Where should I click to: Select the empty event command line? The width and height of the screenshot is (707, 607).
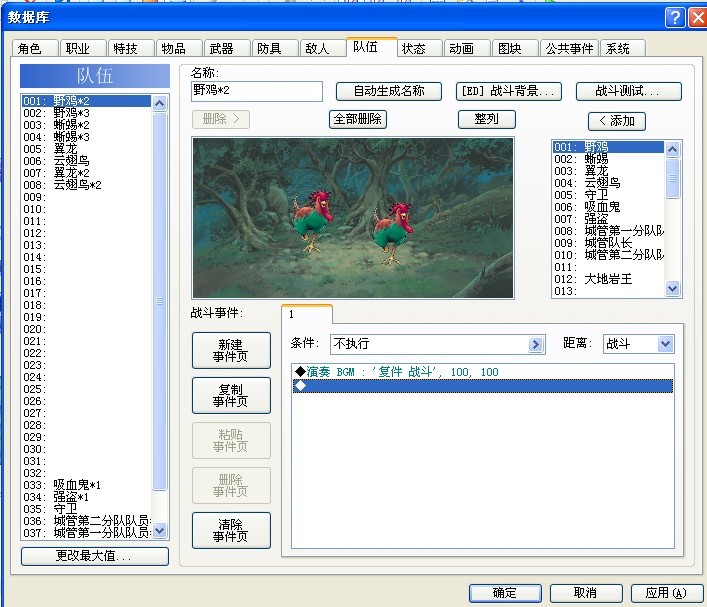pyautogui.click(x=482, y=386)
